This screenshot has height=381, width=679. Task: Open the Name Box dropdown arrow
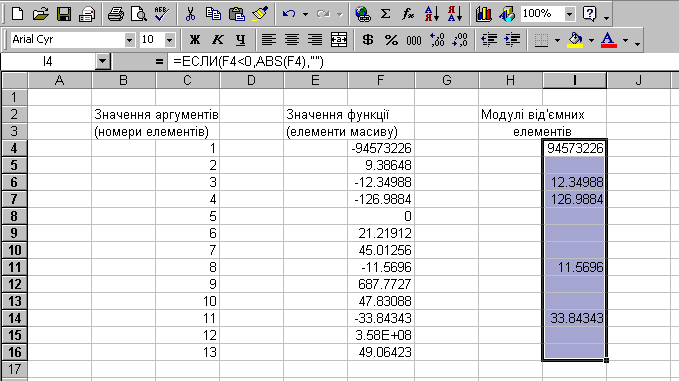tap(103, 62)
